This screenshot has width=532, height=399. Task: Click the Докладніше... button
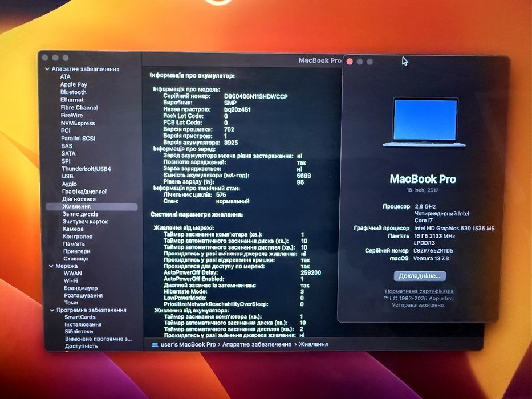420,276
